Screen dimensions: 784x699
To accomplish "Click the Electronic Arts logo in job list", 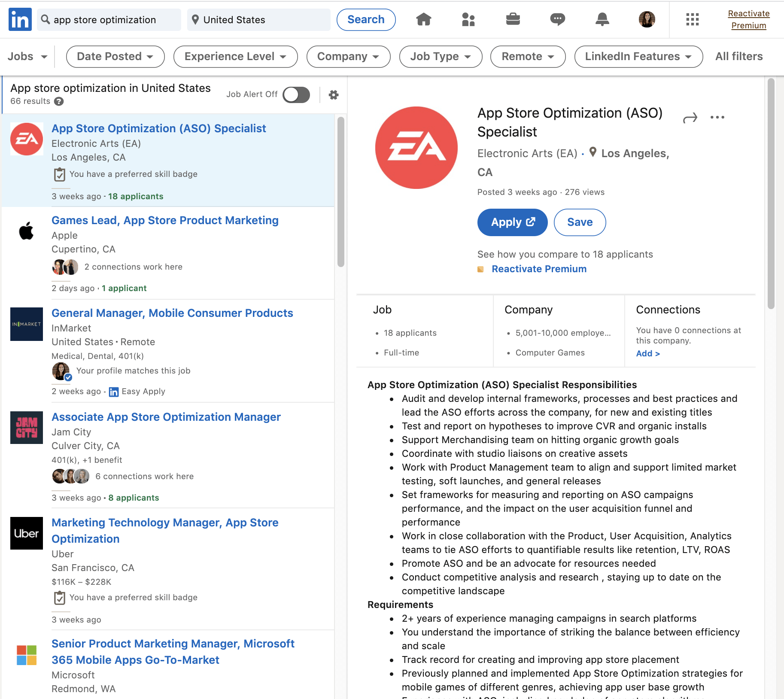I will 27,139.
